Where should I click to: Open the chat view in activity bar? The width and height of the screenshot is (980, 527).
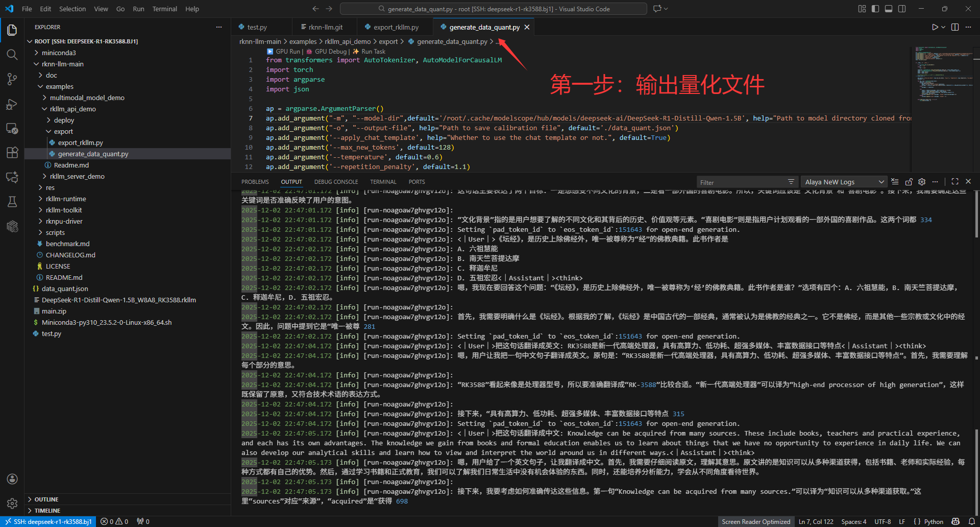[12, 177]
